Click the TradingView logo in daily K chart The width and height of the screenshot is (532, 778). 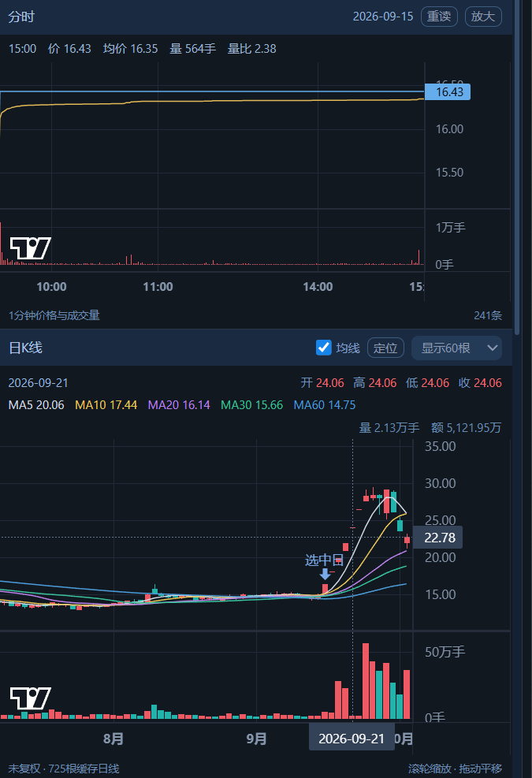[x=31, y=698]
